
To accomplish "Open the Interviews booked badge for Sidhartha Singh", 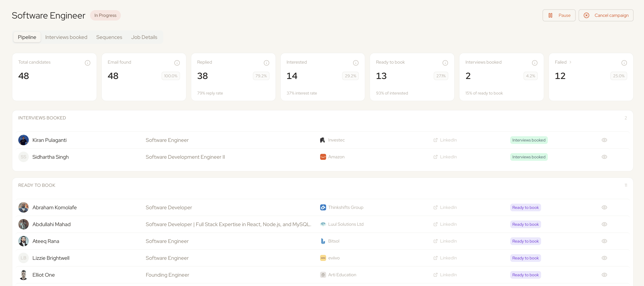I will tap(529, 157).
